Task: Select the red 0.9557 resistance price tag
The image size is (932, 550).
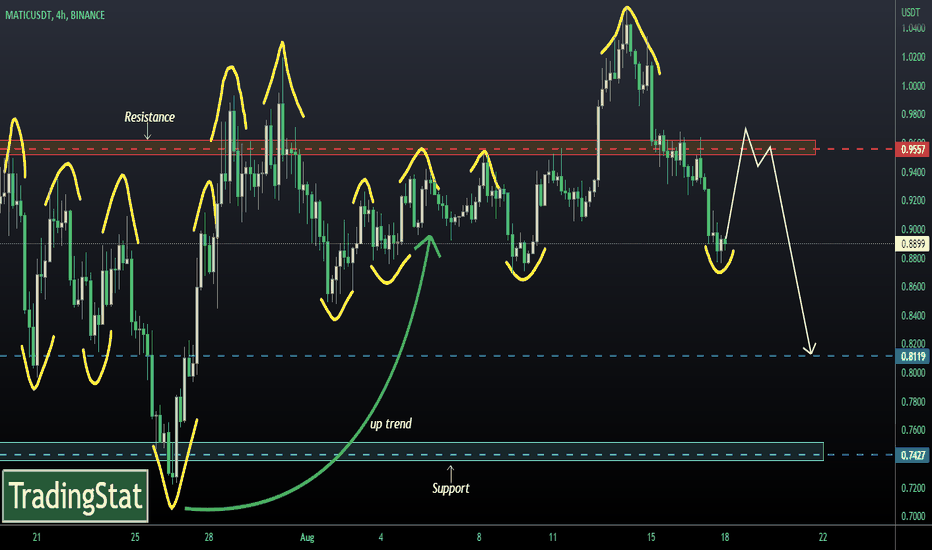Action: click(x=912, y=149)
